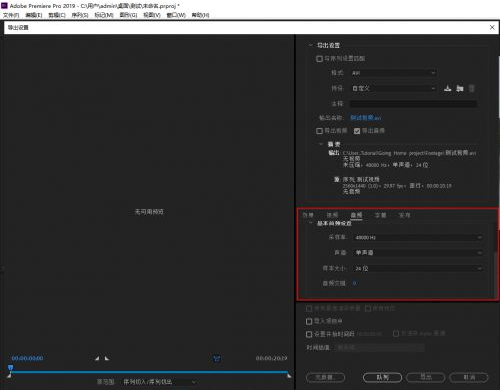The image size is (500, 390).
Task: Open the format dropdown showing AVI
Action: click(393, 73)
